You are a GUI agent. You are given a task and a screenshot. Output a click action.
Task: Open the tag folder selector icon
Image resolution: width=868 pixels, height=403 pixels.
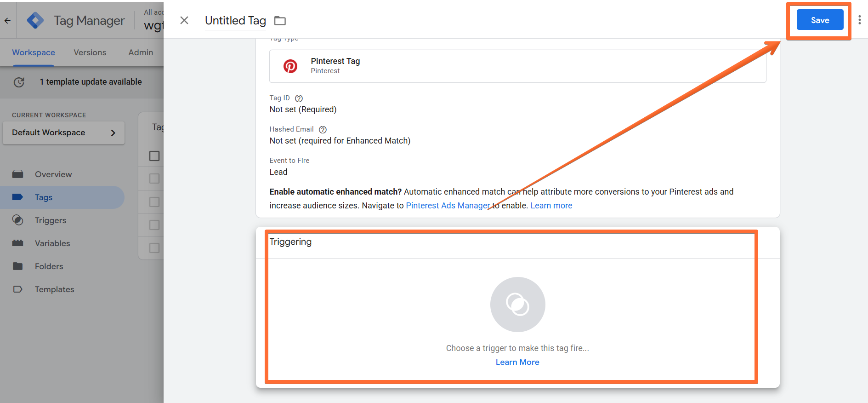click(280, 21)
